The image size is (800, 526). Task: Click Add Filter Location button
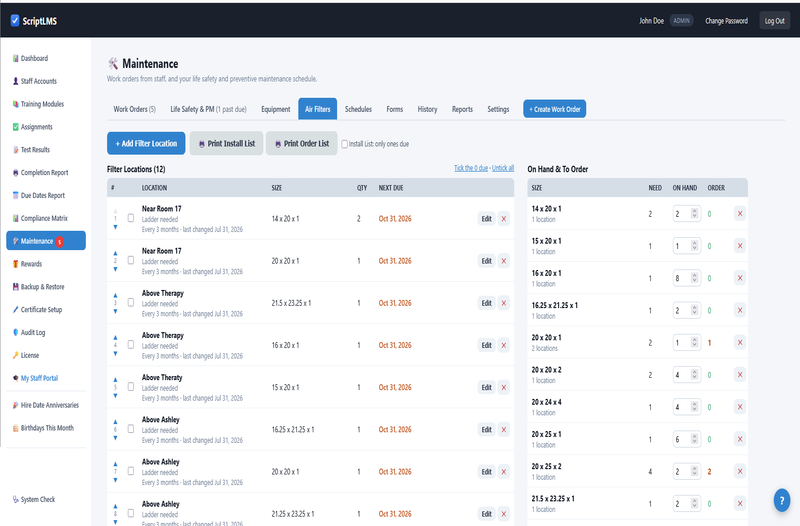coord(146,144)
